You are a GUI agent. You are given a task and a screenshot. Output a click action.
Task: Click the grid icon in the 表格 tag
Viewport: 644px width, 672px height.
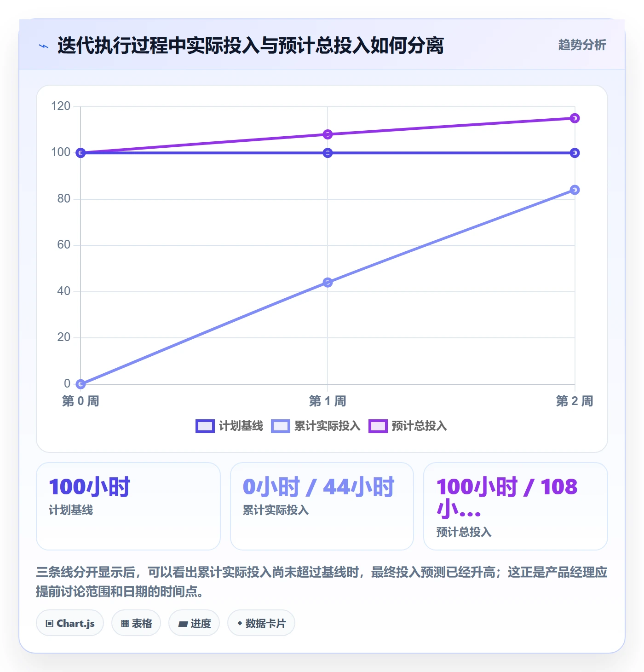click(x=125, y=624)
